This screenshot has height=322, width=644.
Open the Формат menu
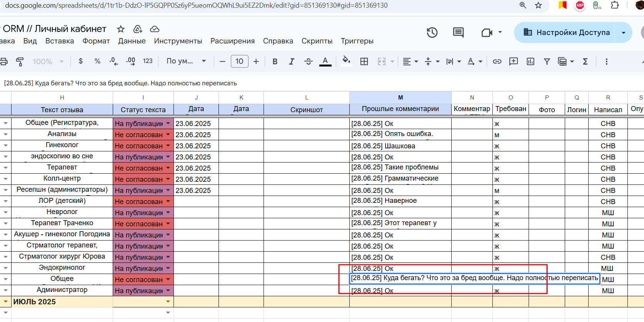coord(96,41)
